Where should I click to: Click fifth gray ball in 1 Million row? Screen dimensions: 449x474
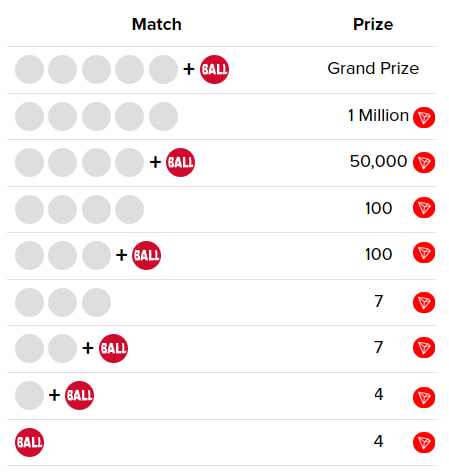[x=163, y=116]
